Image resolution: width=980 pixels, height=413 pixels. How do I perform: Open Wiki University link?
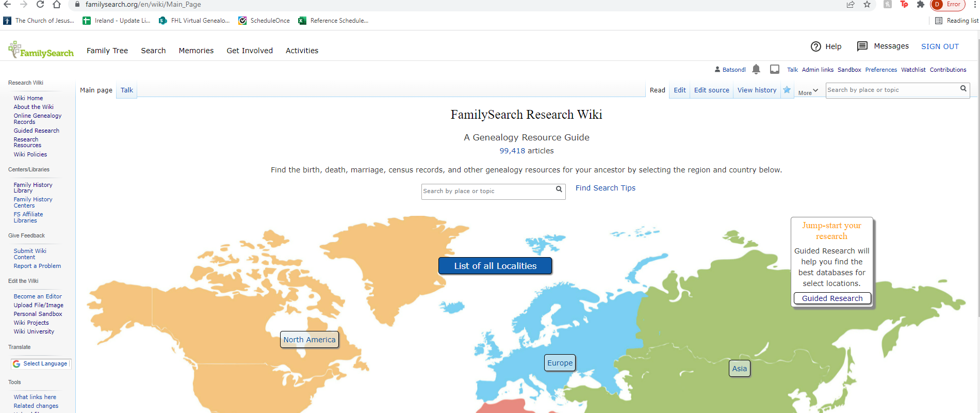click(34, 331)
